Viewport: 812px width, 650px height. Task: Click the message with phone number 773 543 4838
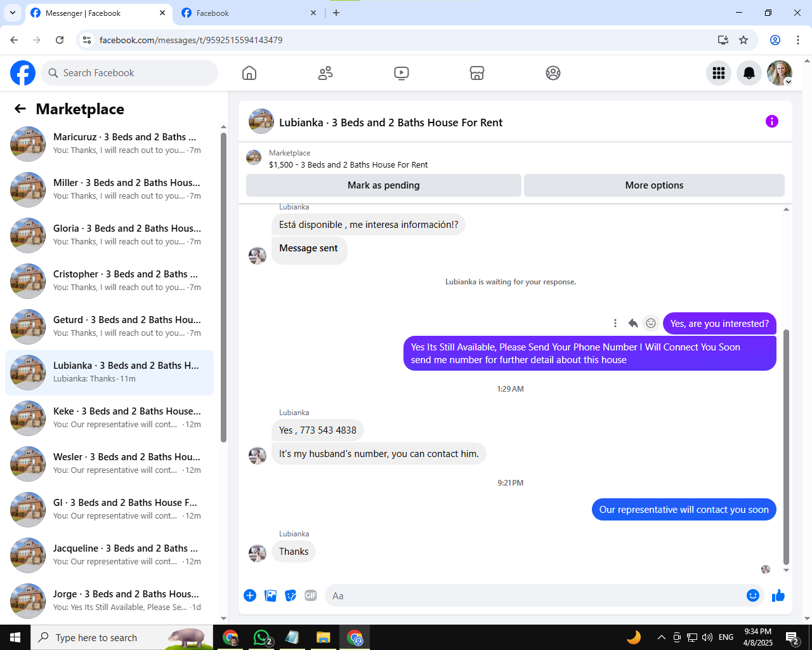click(318, 430)
